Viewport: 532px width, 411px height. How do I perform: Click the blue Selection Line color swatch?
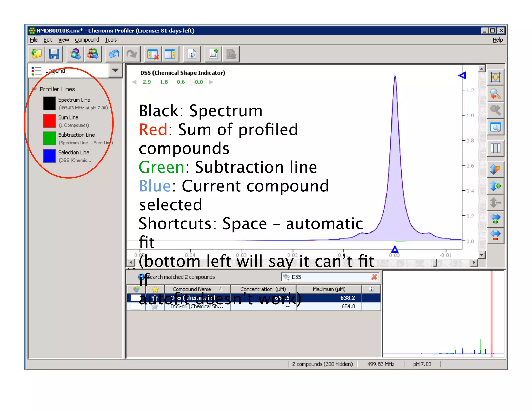point(49,156)
